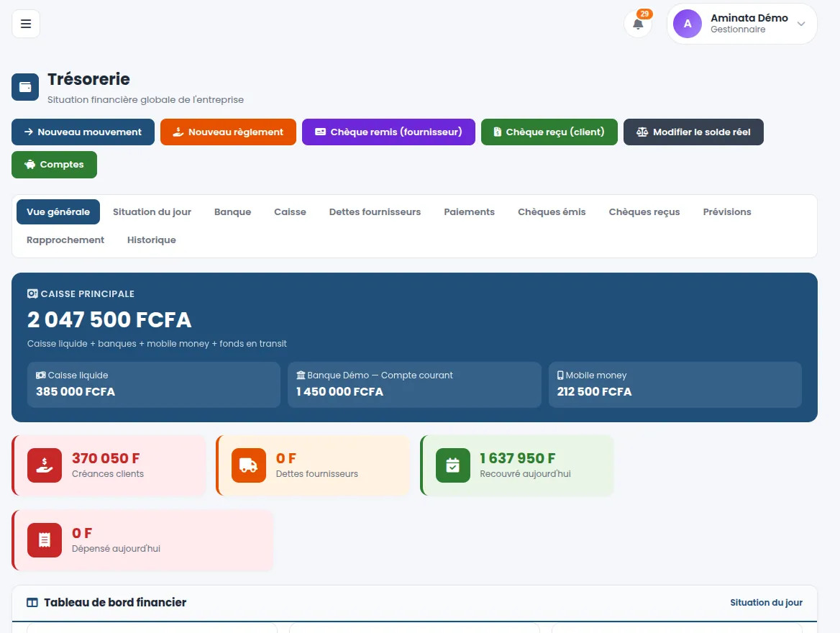840x633 pixels.
Task: Open the Comptes page
Action: pyautogui.click(x=54, y=165)
